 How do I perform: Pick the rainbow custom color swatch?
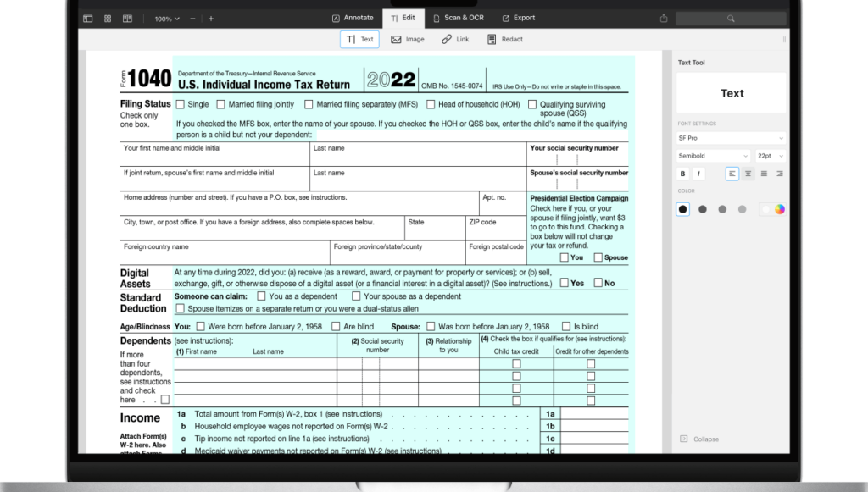coord(780,209)
